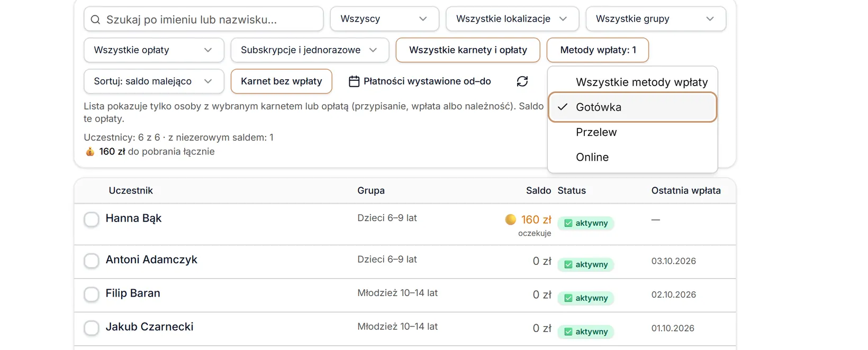Select the Filip Baran row checkbox

92,294
